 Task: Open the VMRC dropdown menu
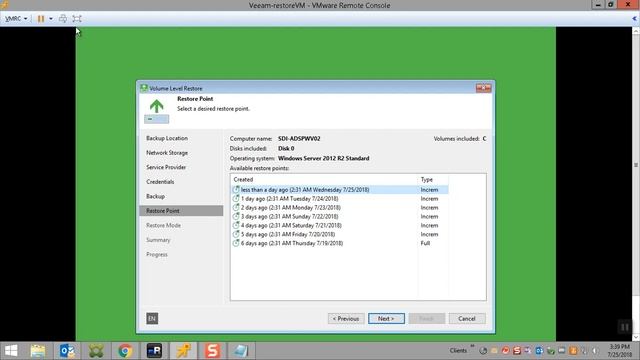(x=16, y=18)
